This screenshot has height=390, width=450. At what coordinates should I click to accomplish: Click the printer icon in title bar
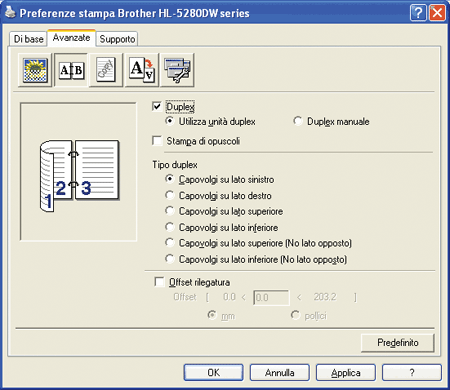tap(10, 13)
